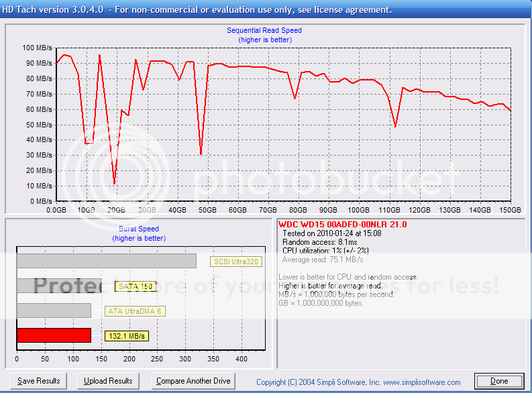
Task: Click the 0 MB/s axis label
Action: coord(41,201)
